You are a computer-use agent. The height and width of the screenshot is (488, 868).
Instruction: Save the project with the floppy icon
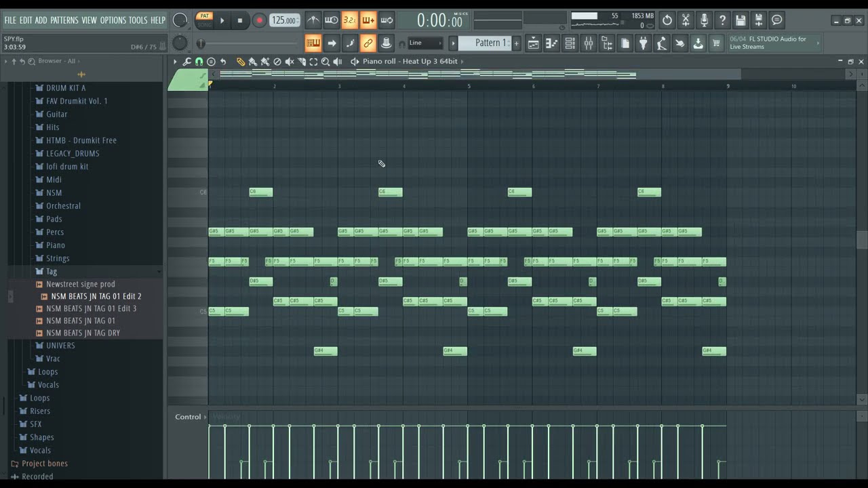(741, 20)
